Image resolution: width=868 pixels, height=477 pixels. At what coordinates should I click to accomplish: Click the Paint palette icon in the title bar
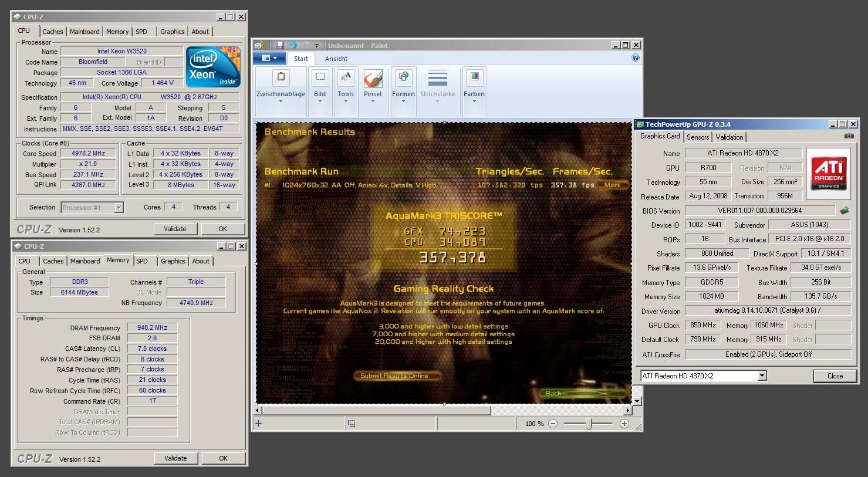click(258, 45)
